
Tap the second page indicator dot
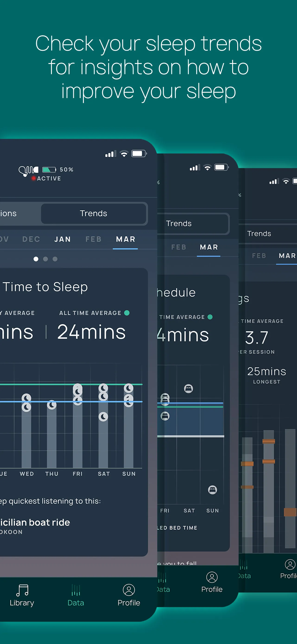(45, 259)
